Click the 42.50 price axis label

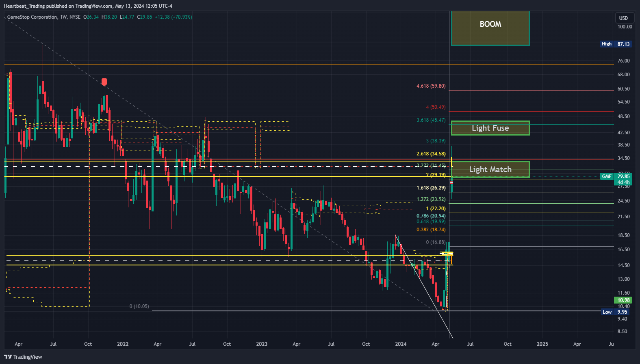[623, 133]
